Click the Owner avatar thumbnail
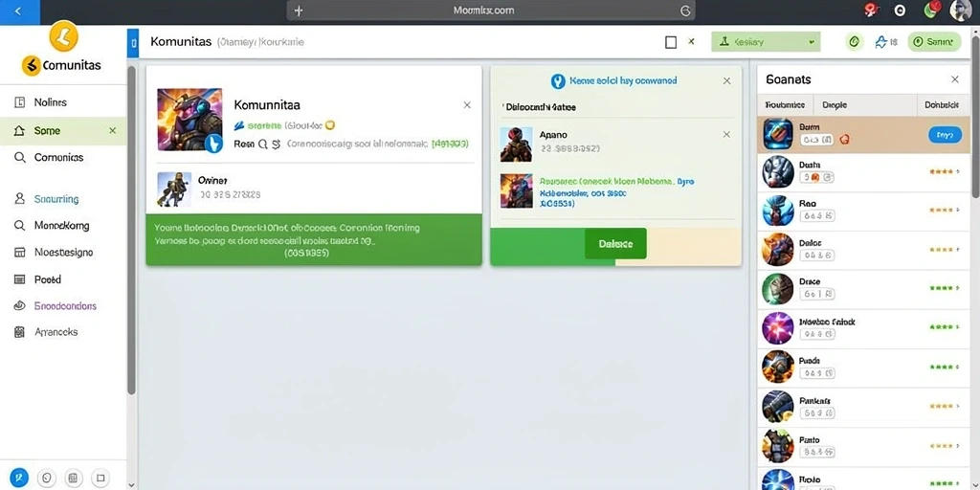The height and width of the screenshot is (490, 980). pyautogui.click(x=174, y=189)
